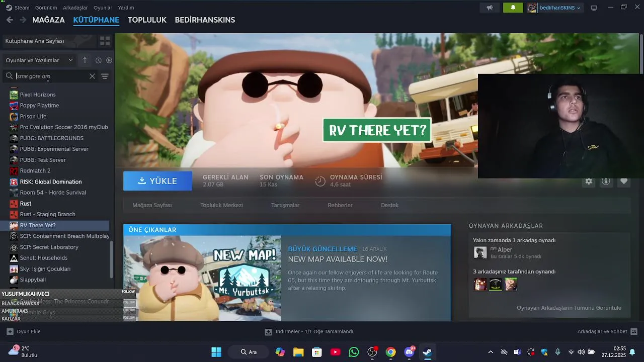Open the Destek link

point(389,205)
